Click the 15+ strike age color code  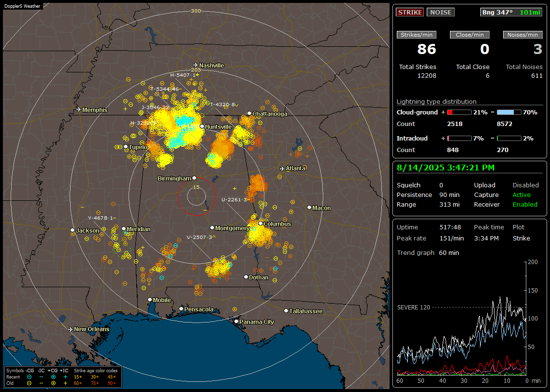pos(78,377)
